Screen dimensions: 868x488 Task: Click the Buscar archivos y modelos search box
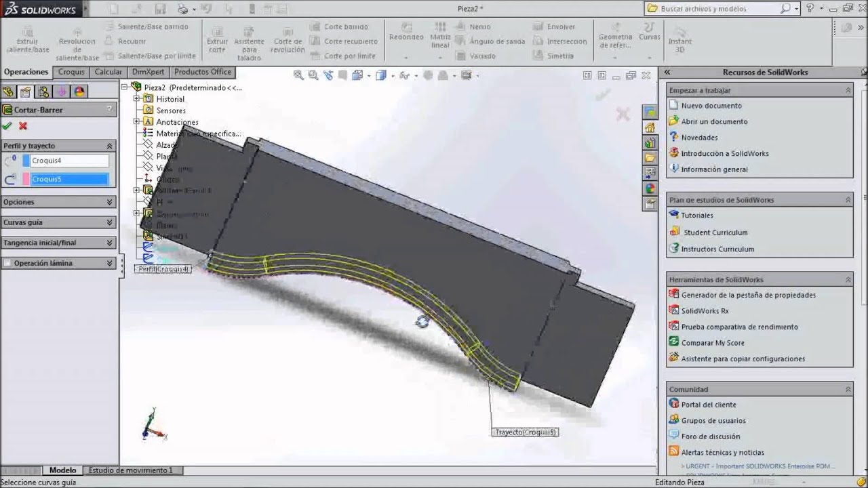coord(717,9)
